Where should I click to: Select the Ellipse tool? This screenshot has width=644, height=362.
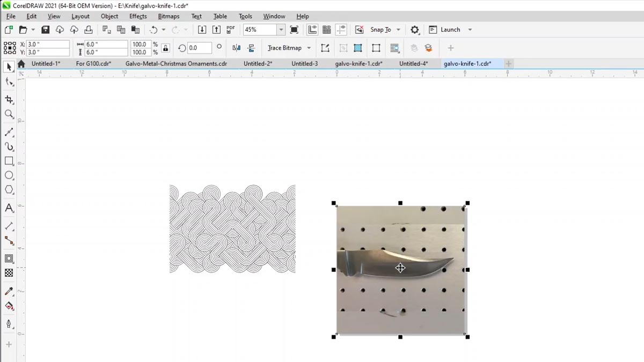(9, 175)
